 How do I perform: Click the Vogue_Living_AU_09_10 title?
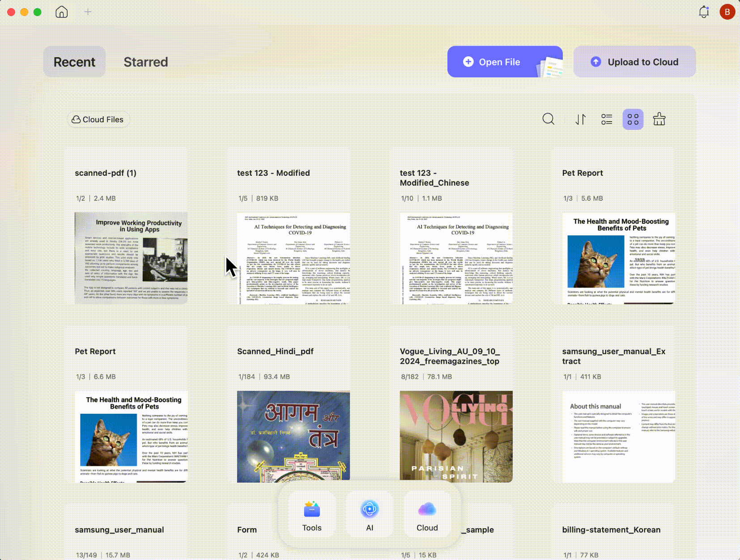pos(450,356)
